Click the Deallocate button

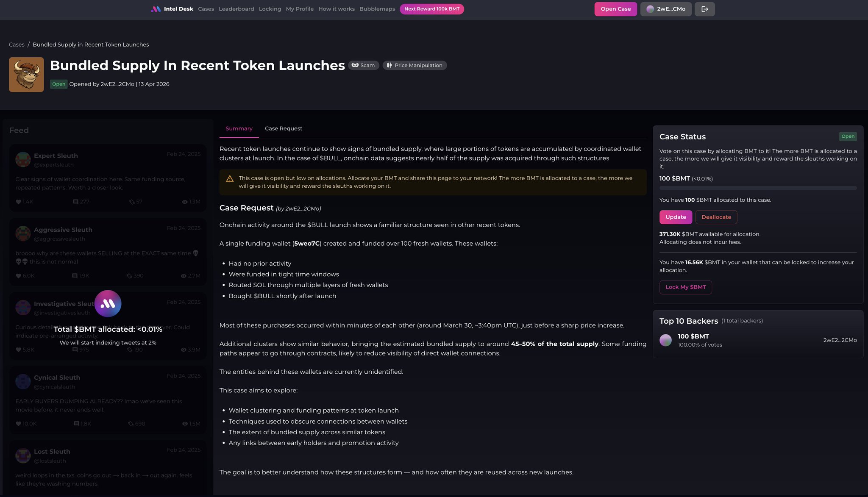pyautogui.click(x=716, y=217)
